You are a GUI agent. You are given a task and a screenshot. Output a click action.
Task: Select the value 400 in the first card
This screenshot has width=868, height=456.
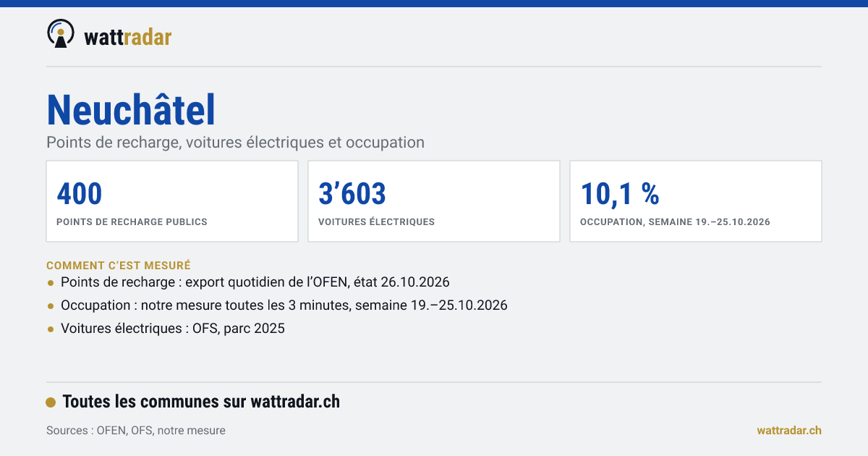pyautogui.click(x=80, y=193)
